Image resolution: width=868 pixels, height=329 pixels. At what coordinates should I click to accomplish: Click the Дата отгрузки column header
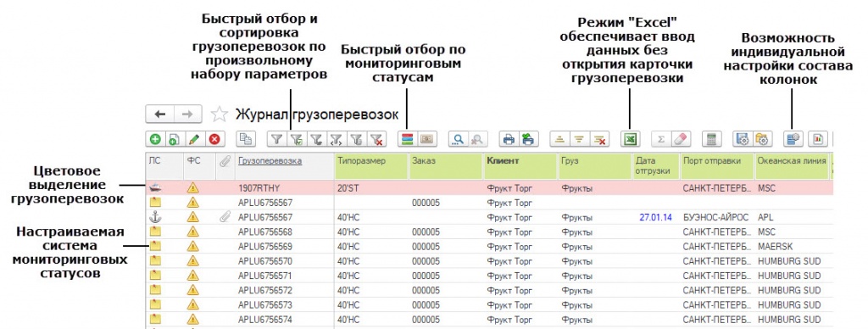(656, 165)
